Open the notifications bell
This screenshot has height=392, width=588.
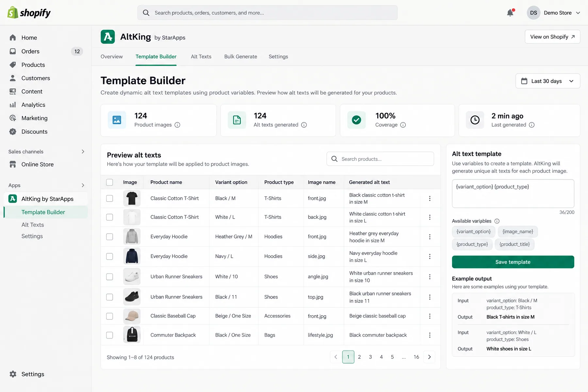coord(510,13)
